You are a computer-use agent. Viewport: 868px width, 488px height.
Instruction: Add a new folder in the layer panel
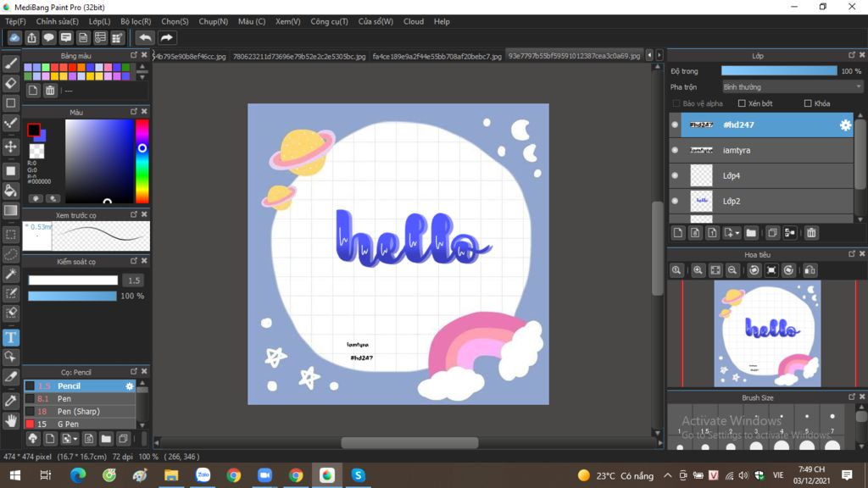coord(751,233)
